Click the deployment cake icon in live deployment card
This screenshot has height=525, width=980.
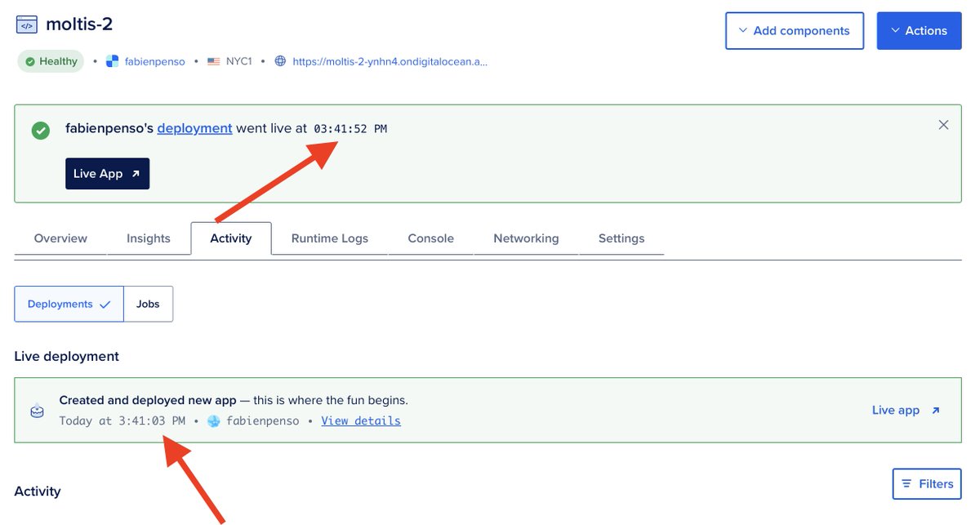point(37,411)
